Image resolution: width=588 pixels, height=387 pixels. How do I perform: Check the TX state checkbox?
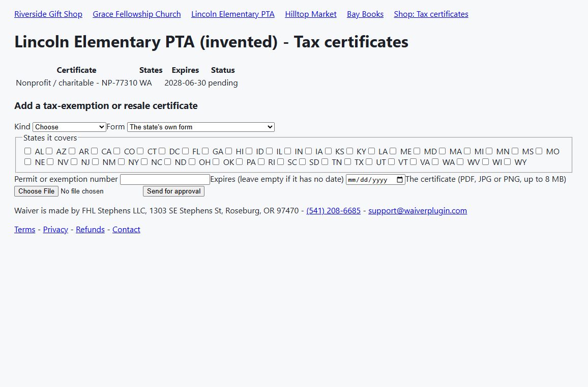pyautogui.click(x=347, y=162)
